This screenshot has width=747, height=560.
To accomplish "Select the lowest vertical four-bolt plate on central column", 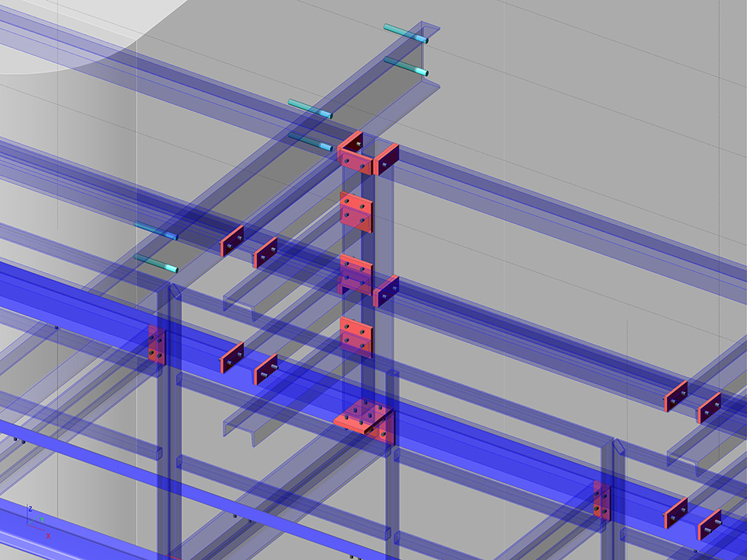I will (357, 336).
